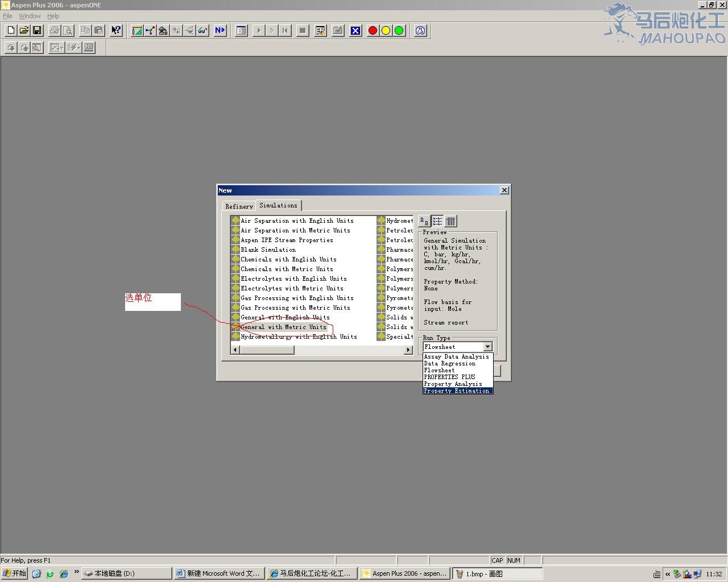Click the N> Next toolbar button
This screenshot has height=582, width=728.
220,31
